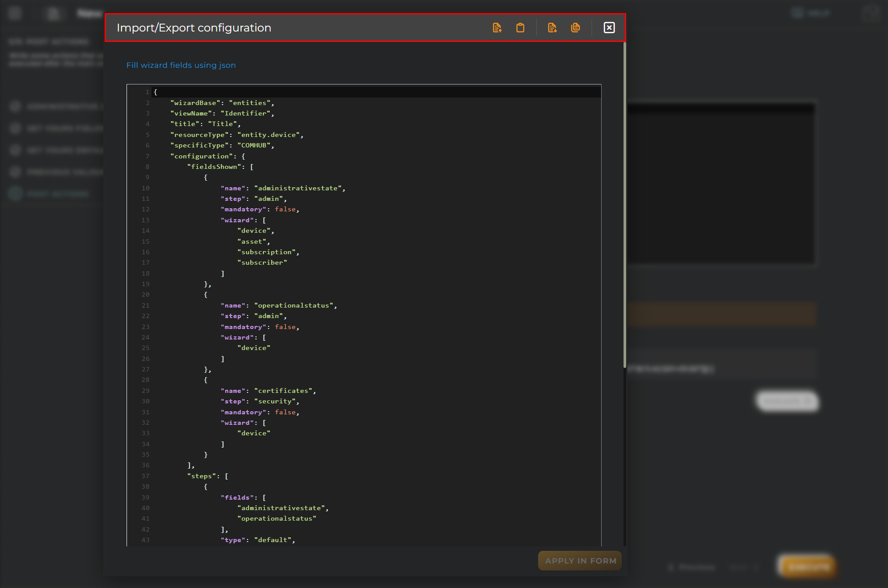Click the 'Import/Export configuration' dialog title
This screenshot has height=588, width=888.
coord(194,28)
